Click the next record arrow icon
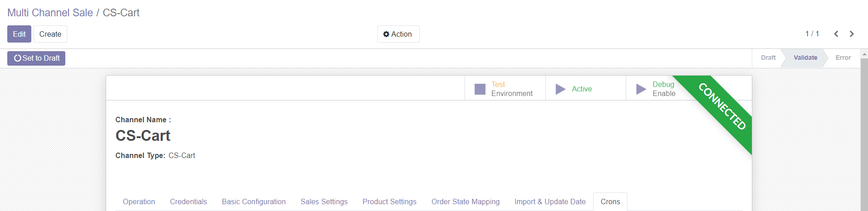This screenshot has height=211, width=868. click(852, 34)
